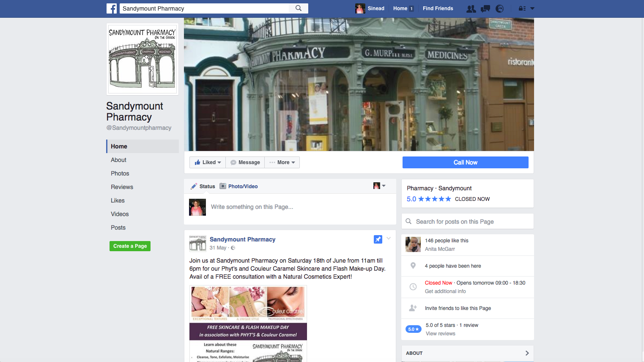Click the green Create a Page button
This screenshot has width=644, height=362.
pos(130,246)
